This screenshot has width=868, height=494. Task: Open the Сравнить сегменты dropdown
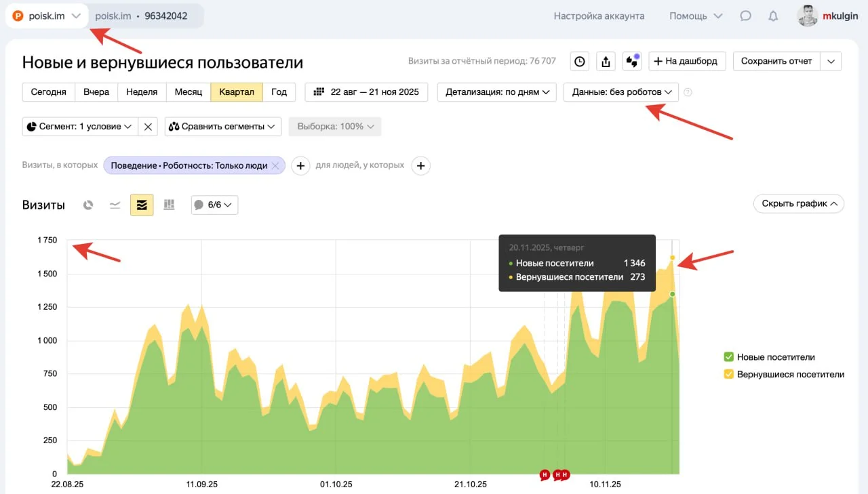(x=223, y=127)
